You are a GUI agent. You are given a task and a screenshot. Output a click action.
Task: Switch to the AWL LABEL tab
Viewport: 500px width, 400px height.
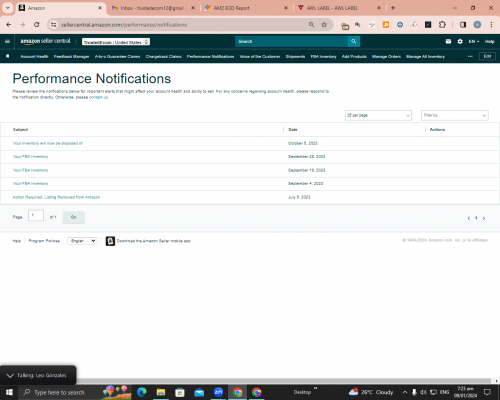339,8
